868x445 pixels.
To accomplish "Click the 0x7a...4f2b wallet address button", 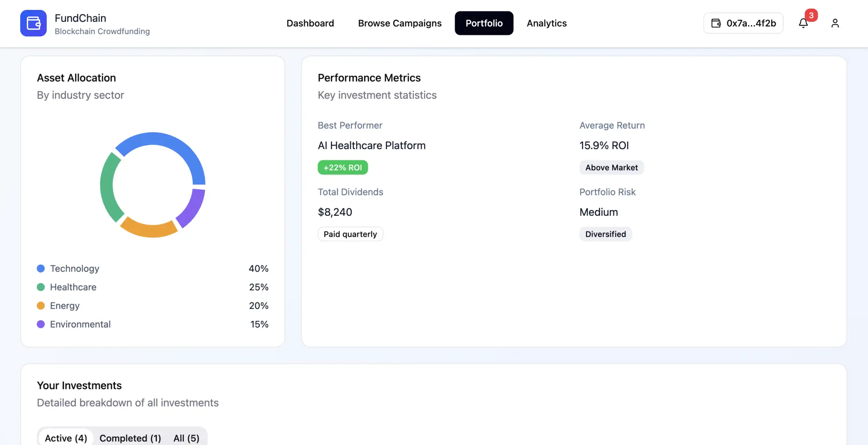I will (x=743, y=23).
